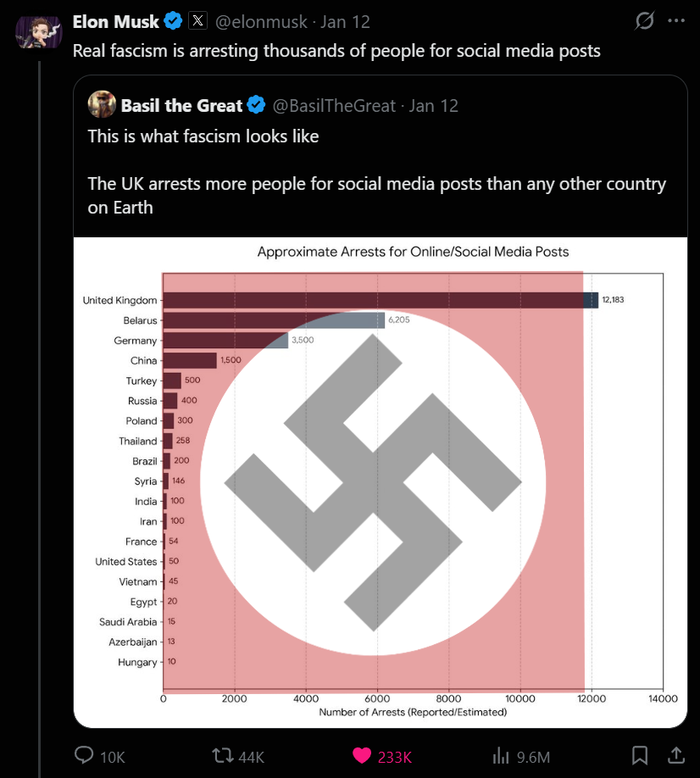Click the repost arrows icon
Image resolution: width=700 pixels, height=778 pixels.
[223, 756]
